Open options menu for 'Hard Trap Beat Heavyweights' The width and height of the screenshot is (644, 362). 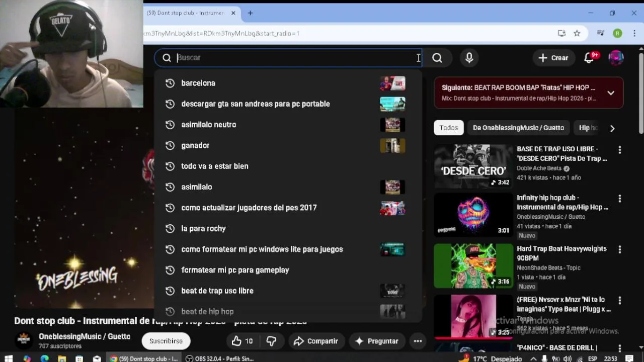pos(619,249)
